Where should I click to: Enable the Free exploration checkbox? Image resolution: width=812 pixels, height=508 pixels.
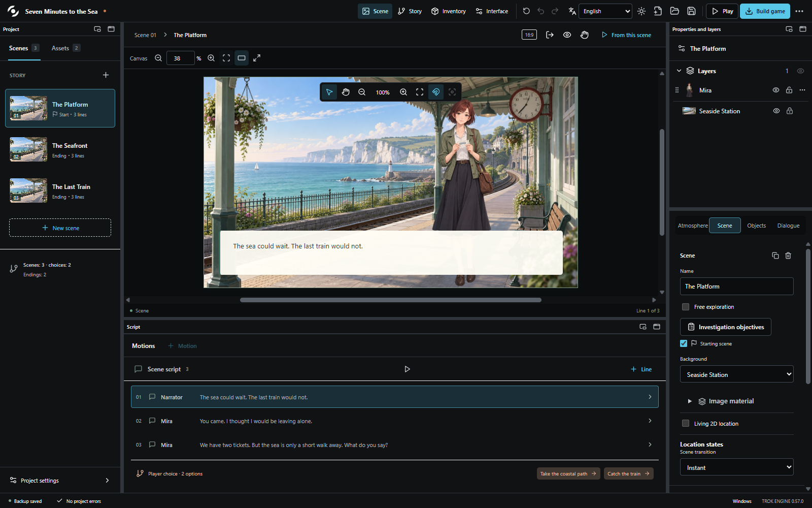(686, 307)
